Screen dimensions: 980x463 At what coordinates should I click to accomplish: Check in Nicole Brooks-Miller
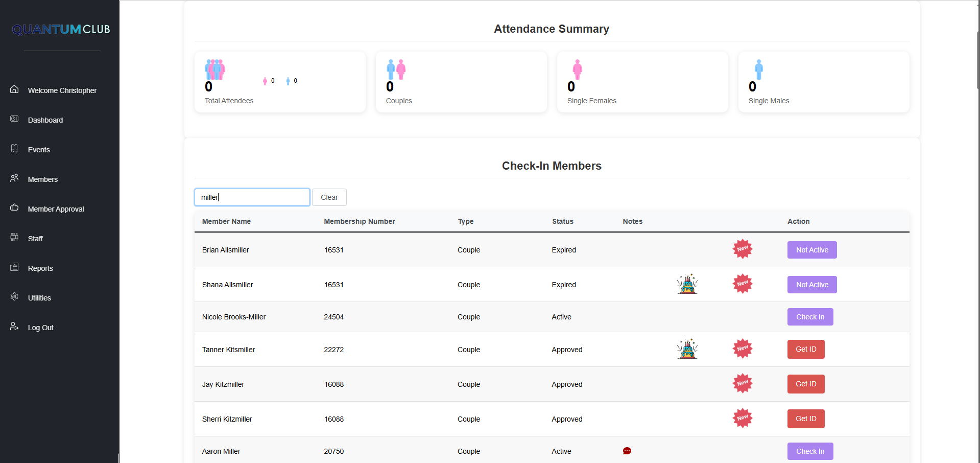810,317
